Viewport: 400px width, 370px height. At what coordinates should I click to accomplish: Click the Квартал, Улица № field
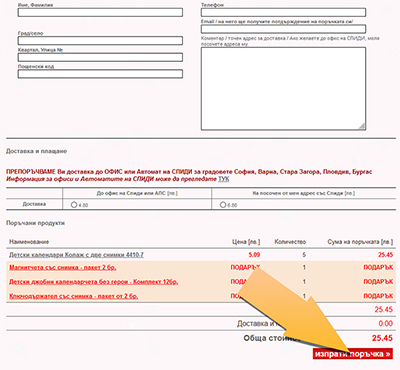tap(100, 57)
